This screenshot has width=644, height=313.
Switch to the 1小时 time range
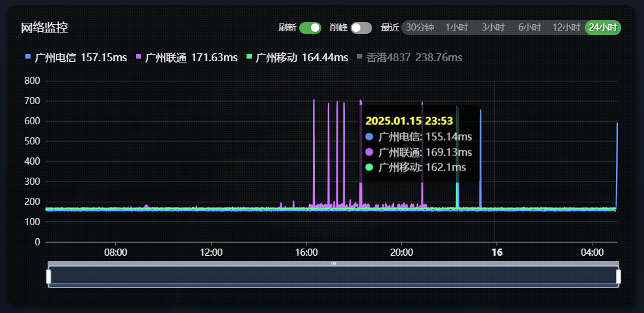(x=456, y=27)
